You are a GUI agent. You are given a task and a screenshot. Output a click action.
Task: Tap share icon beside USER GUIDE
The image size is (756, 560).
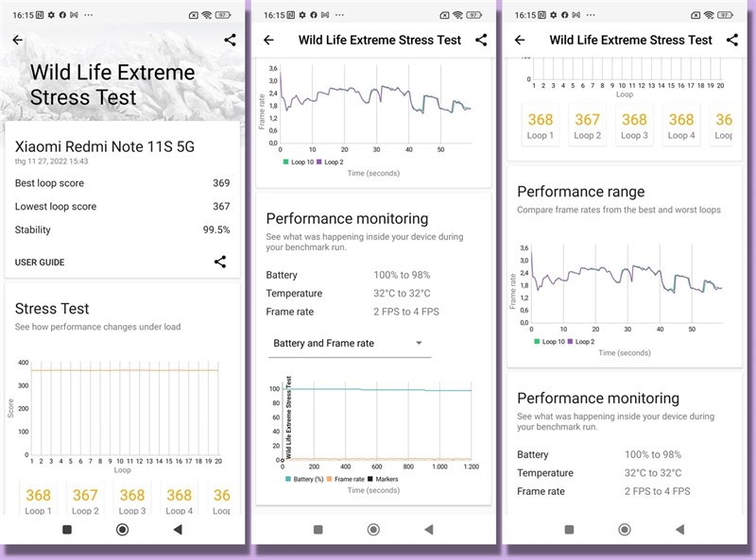point(220,262)
